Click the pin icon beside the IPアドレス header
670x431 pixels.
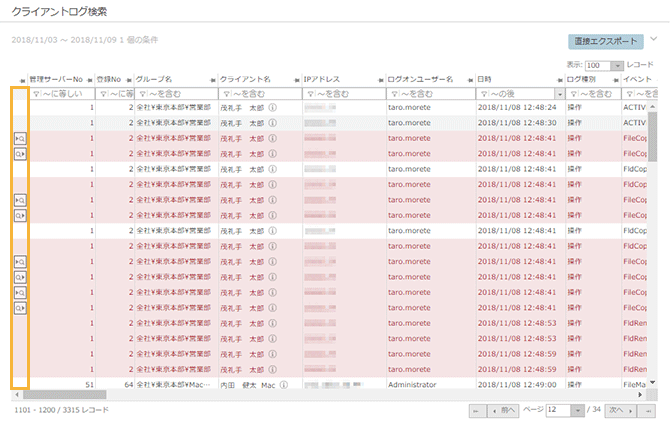tap(298, 79)
